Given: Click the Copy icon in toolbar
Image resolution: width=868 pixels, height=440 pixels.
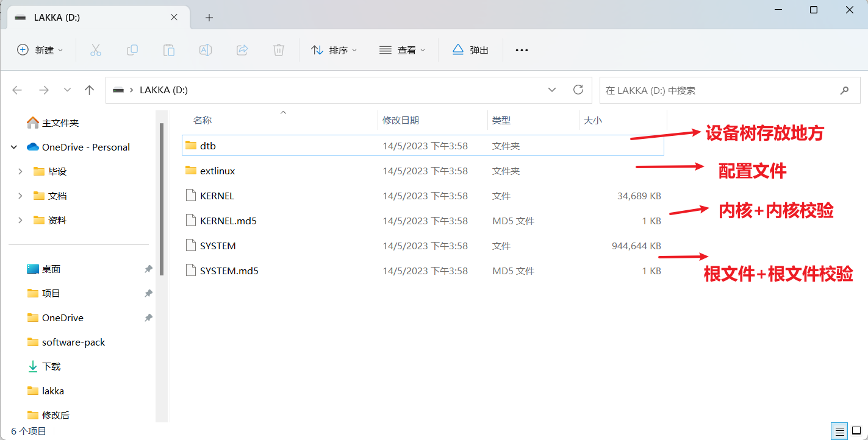Looking at the screenshot, I should (132, 50).
